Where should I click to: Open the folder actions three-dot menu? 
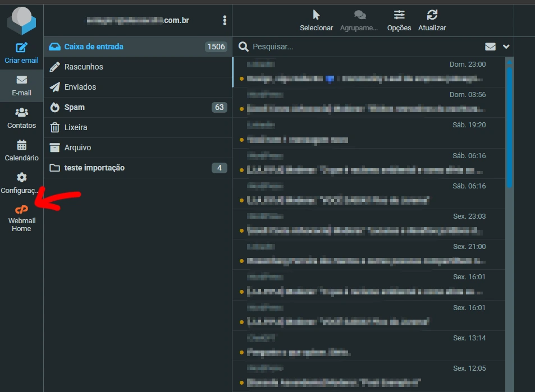(225, 20)
